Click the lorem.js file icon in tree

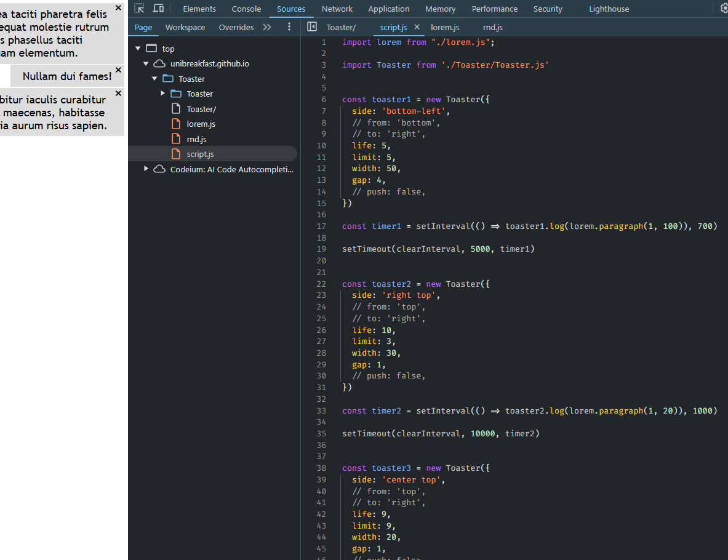click(x=176, y=124)
